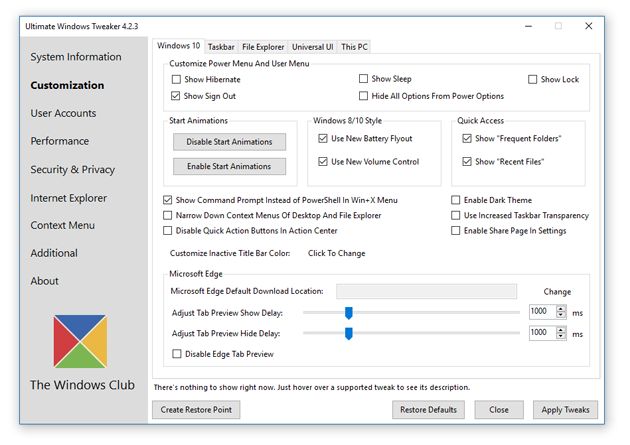630x445 pixels.
Task: Decrease Hide Delay with down arrow
Action: pyautogui.click(x=561, y=336)
